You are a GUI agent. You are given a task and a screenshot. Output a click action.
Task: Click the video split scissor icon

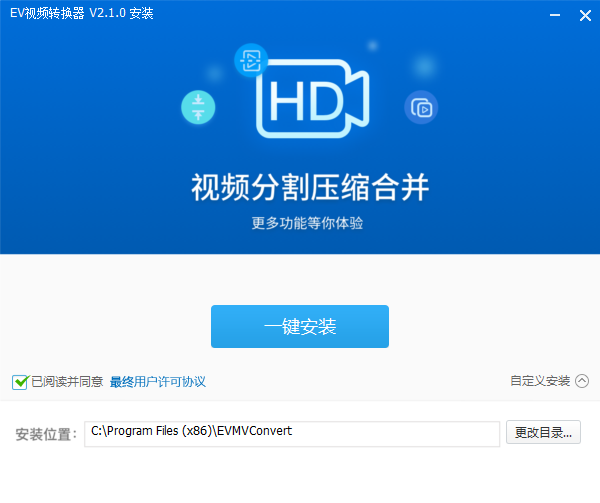(x=251, y=60)
